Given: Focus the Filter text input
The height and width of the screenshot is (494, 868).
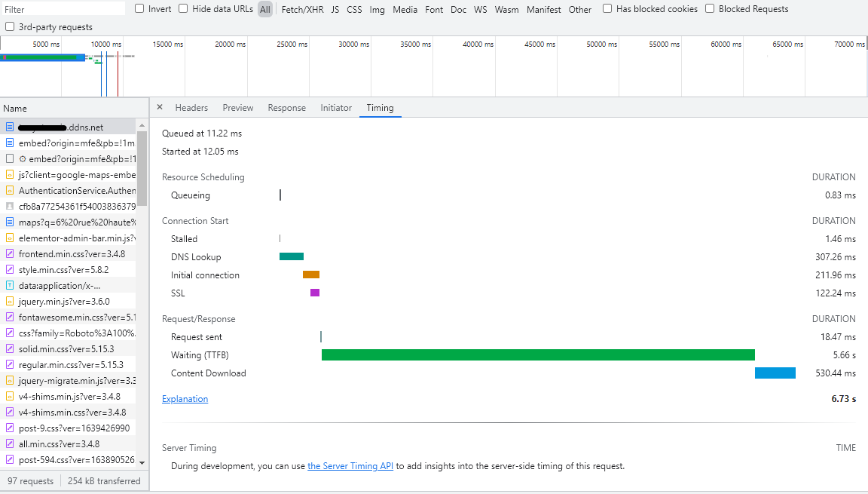Looking at the screenshot, I should [x=63, y=9].
